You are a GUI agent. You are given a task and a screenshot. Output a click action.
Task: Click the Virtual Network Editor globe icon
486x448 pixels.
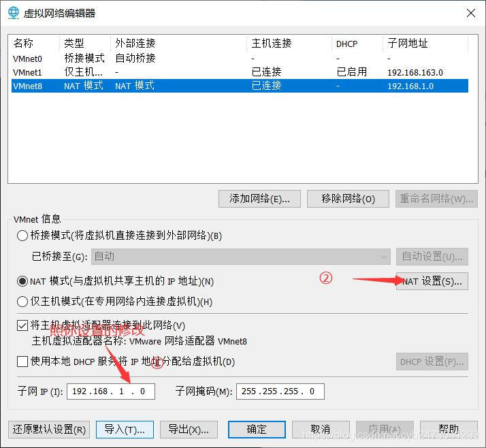click(14, 13)
